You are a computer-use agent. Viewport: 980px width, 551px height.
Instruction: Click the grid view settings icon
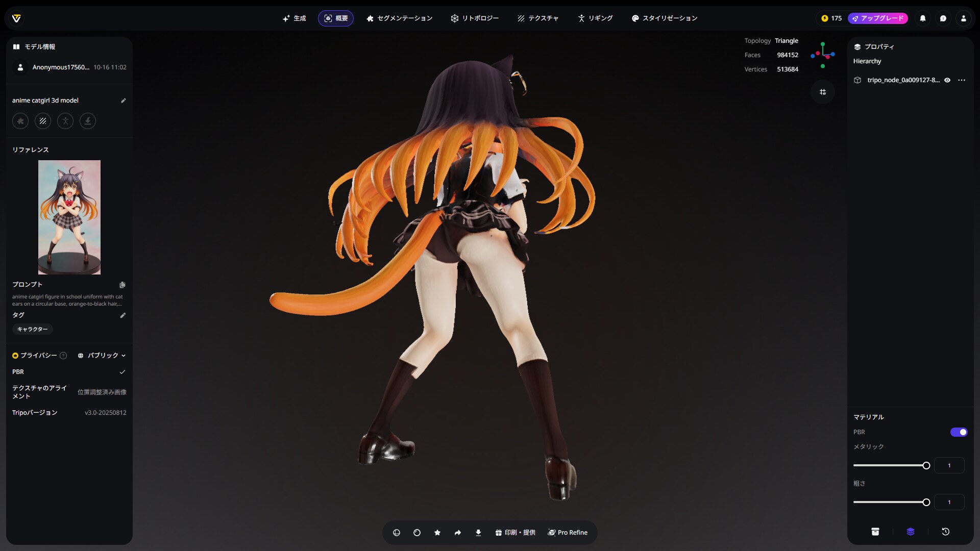(x=823, y=92)
